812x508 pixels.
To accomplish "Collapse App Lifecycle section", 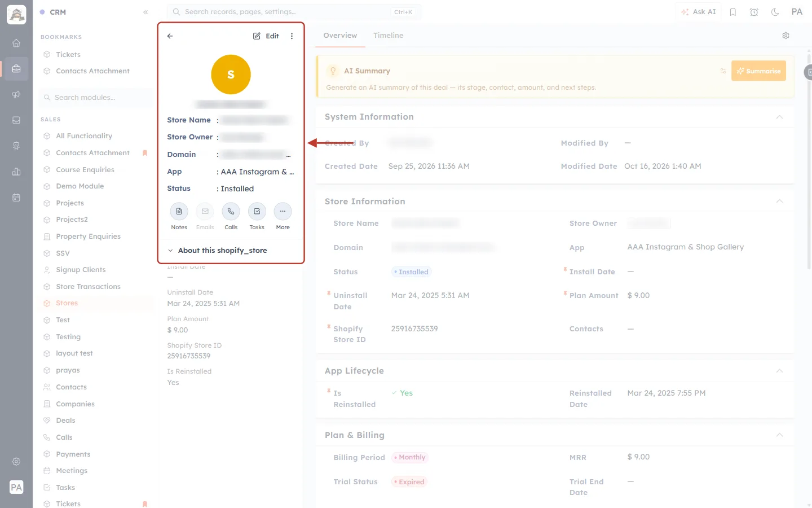I will coord(779,371).
